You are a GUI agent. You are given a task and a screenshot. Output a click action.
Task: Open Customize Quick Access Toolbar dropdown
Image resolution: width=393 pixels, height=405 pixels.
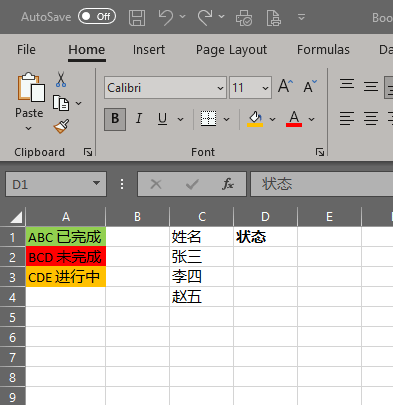(x=301, y=17)
